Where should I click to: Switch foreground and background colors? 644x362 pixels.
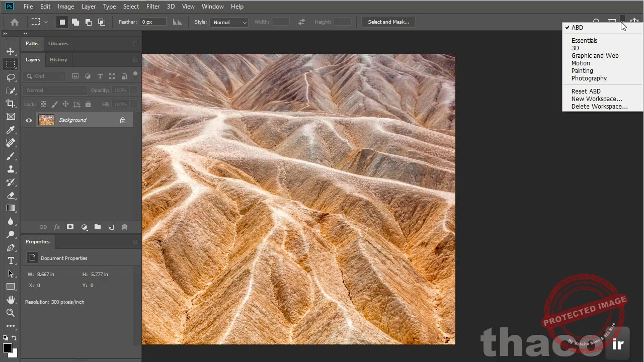(14, 338)
